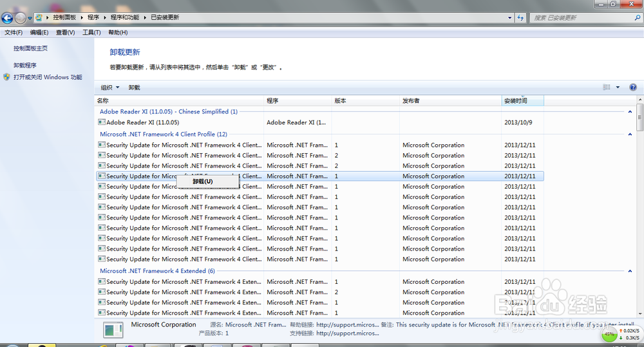
Task: Click icon of first Extended security update
Action: click(102, 281)
